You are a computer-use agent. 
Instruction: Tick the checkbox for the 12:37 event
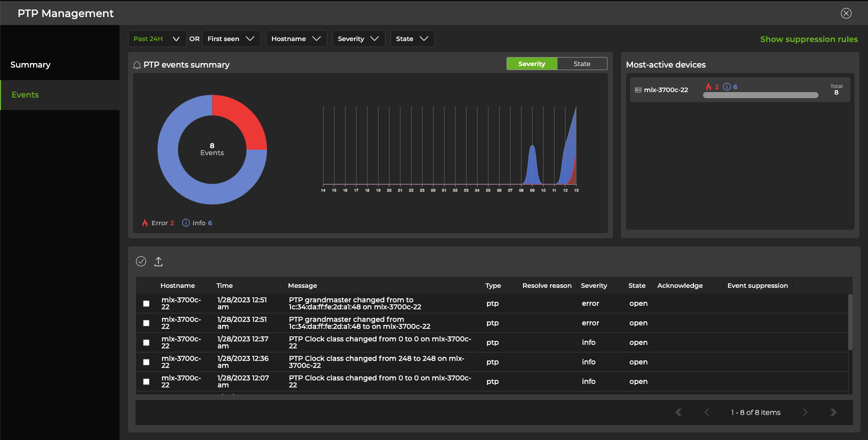point(146,343)
